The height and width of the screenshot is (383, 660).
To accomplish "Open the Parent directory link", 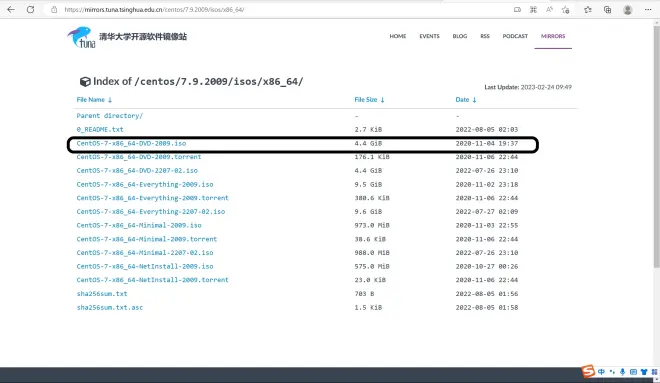I will (x=109, y=116).
